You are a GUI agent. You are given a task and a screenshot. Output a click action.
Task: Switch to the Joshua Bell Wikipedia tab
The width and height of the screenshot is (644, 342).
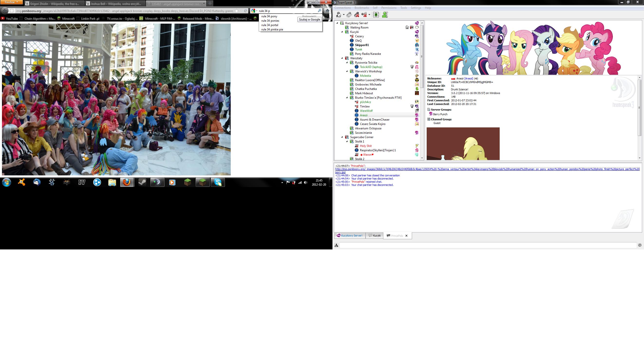[x=115, y=3]
